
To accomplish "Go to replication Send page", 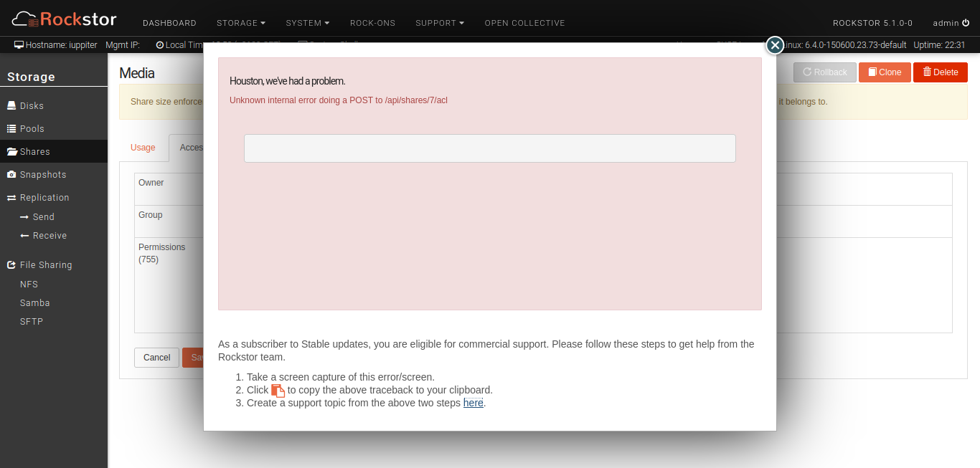I will pyautogui.click(x=43, y=217).
